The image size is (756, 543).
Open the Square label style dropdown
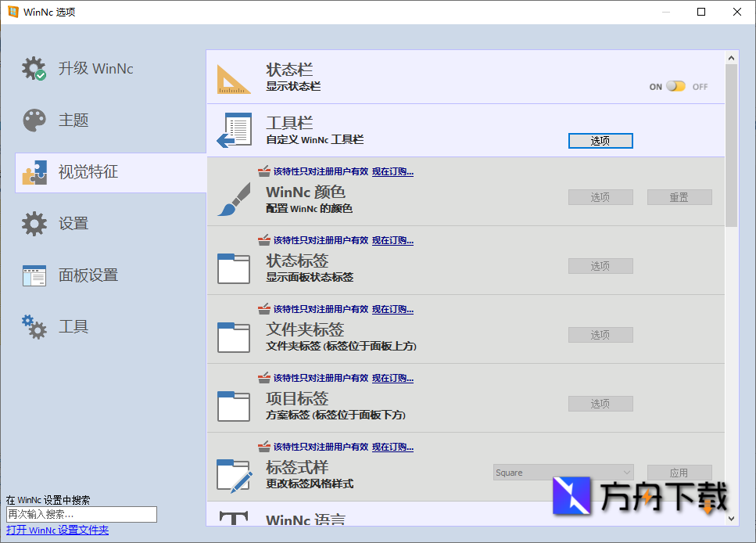click(x=563, y=473)
